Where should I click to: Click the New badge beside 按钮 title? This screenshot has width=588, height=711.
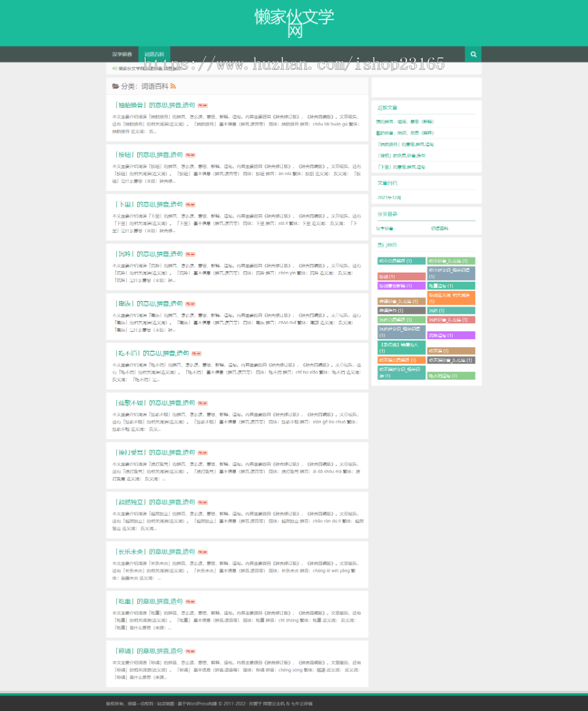pyautogui.click(x=190, y=155)
